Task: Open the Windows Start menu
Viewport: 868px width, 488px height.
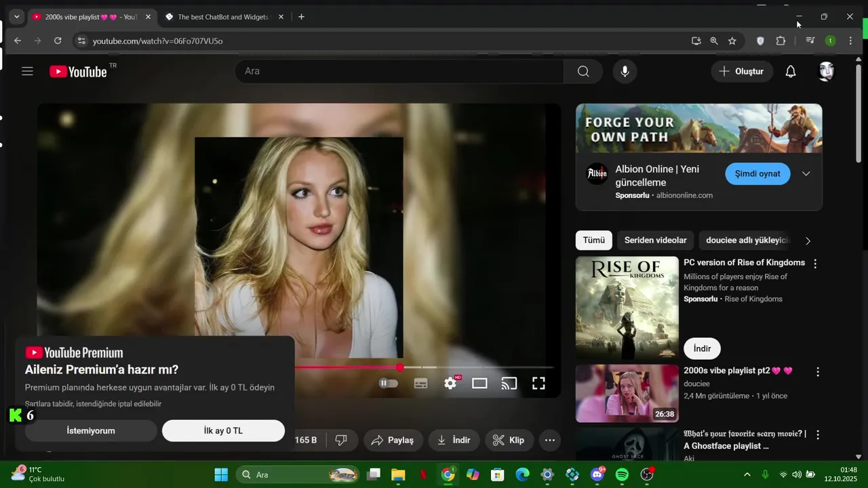Action: point(221,474)
